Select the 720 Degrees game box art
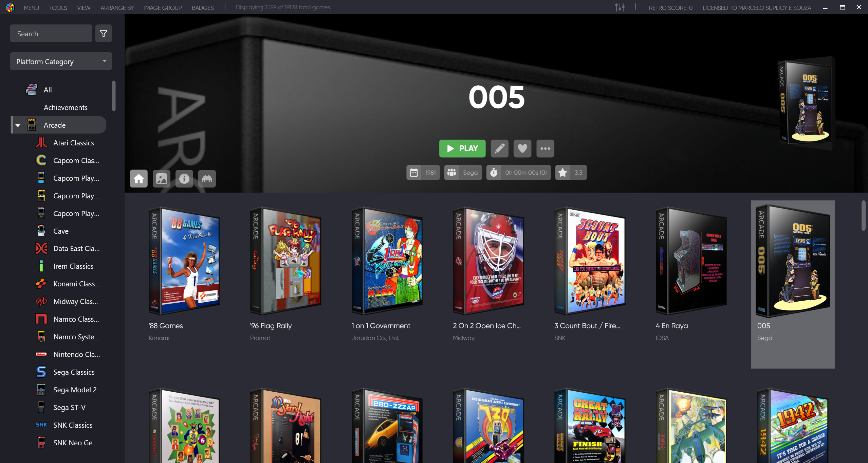868x463 pixels. pos(488,426)
